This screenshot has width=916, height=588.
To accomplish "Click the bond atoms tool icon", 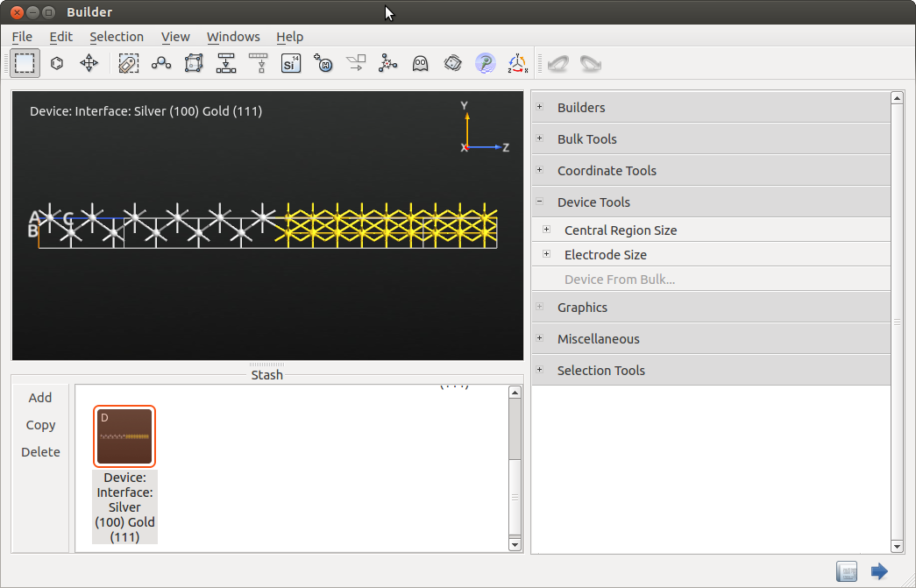I will [161, 63].
